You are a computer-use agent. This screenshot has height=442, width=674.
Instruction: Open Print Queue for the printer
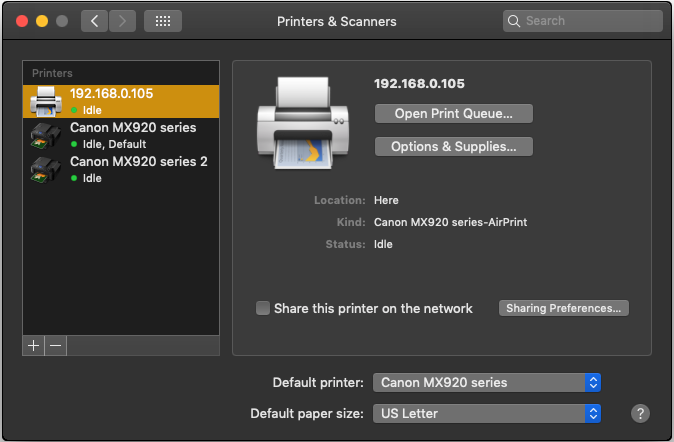pos(453,113)
